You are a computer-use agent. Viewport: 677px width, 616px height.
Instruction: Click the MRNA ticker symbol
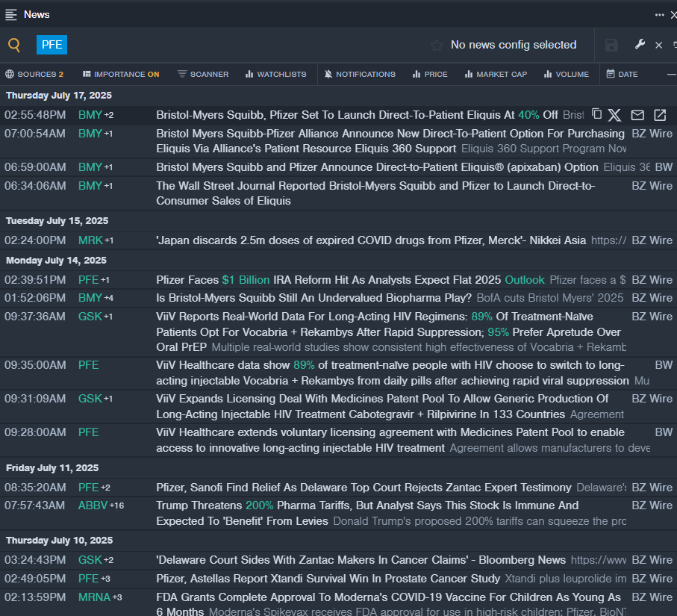[94, 597]
